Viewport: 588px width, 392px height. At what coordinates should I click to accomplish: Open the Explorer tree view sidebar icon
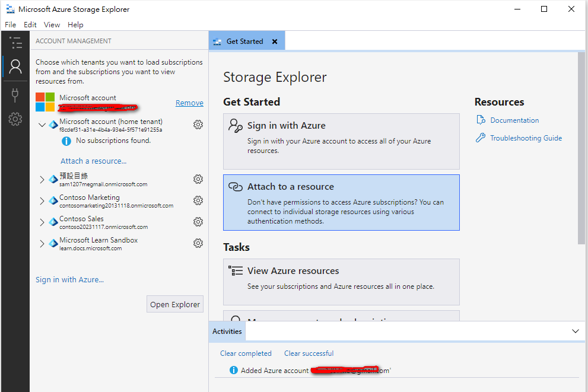tap(15, 43)
